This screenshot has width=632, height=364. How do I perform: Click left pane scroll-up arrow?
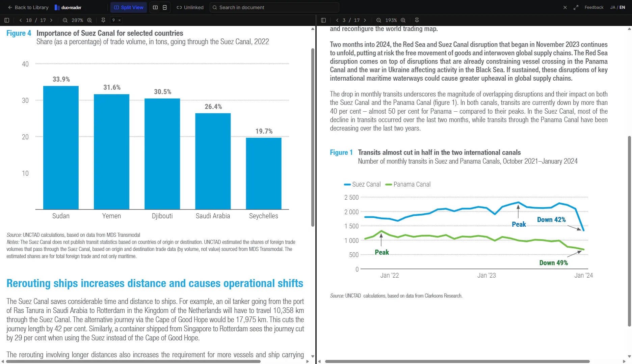click(x=313, y=29)
